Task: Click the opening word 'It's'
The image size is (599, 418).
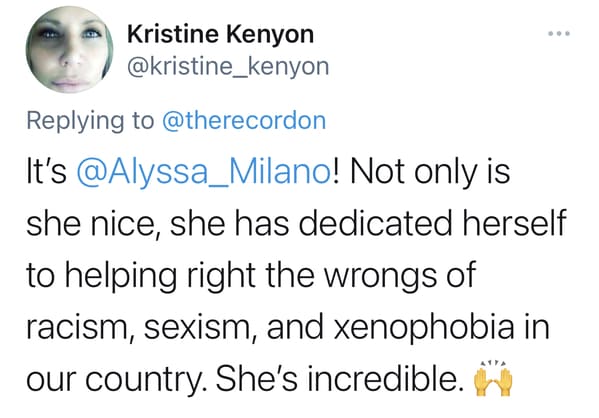Action: tap(46, 172)
